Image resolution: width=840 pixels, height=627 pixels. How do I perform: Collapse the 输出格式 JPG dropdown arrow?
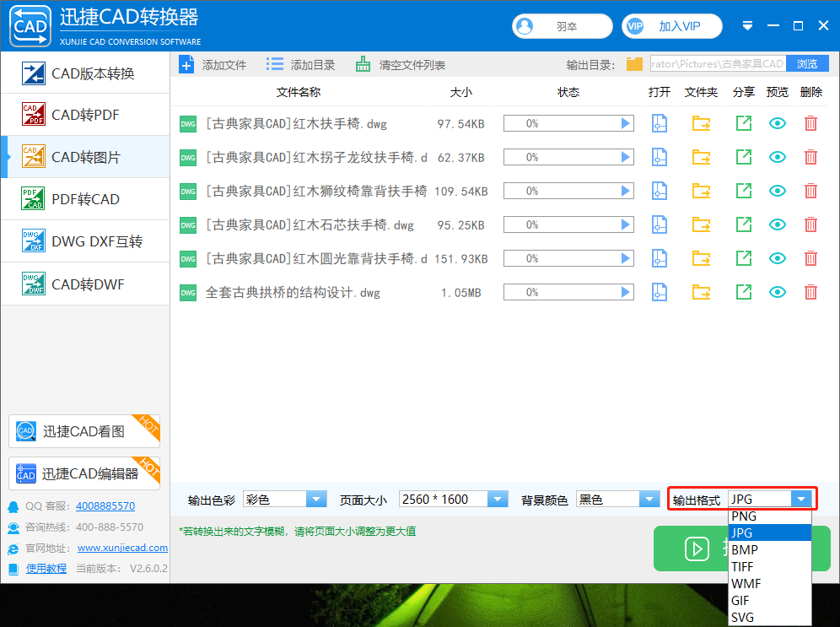[x=801, y=499]
